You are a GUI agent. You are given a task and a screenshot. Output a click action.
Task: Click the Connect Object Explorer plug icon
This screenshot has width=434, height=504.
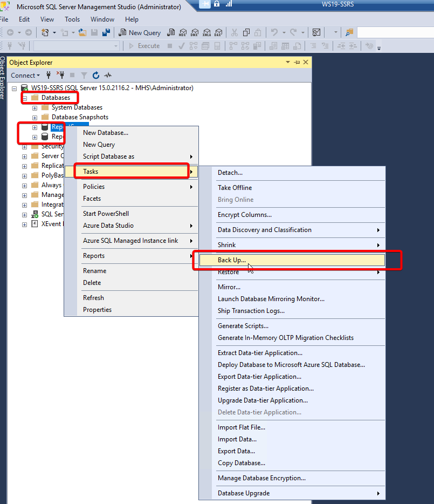(x=49, y=75)
